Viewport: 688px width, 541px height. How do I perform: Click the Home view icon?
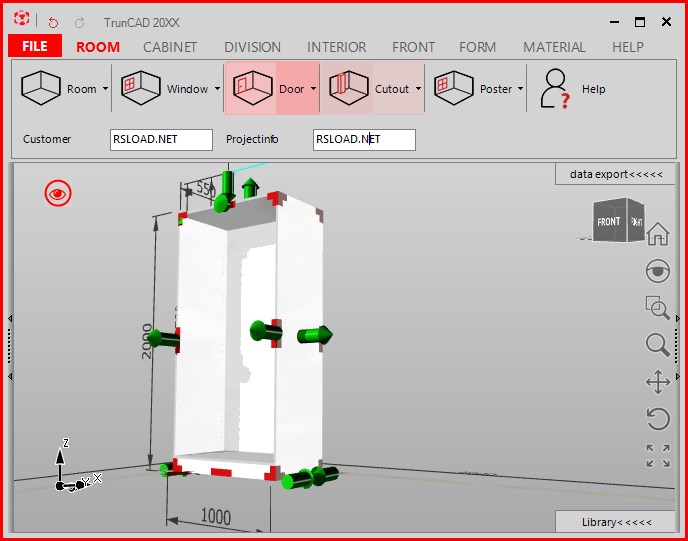coord(657,234)
